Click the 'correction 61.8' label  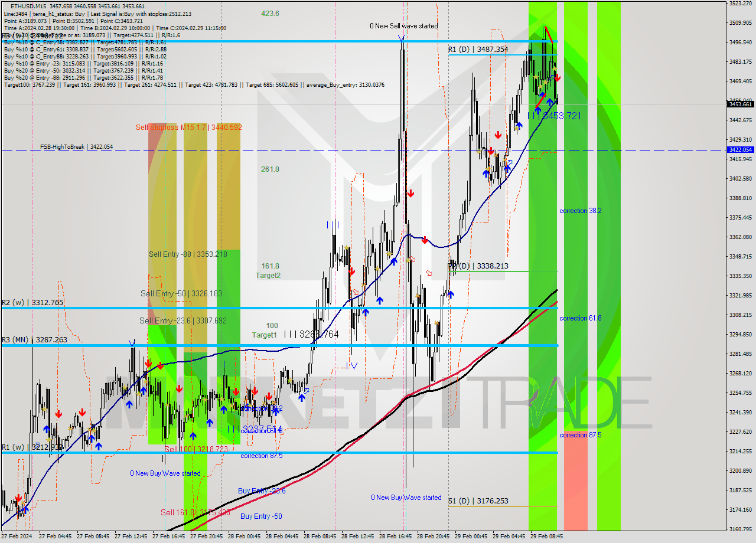pyautogui.click(x=581, y=318)
